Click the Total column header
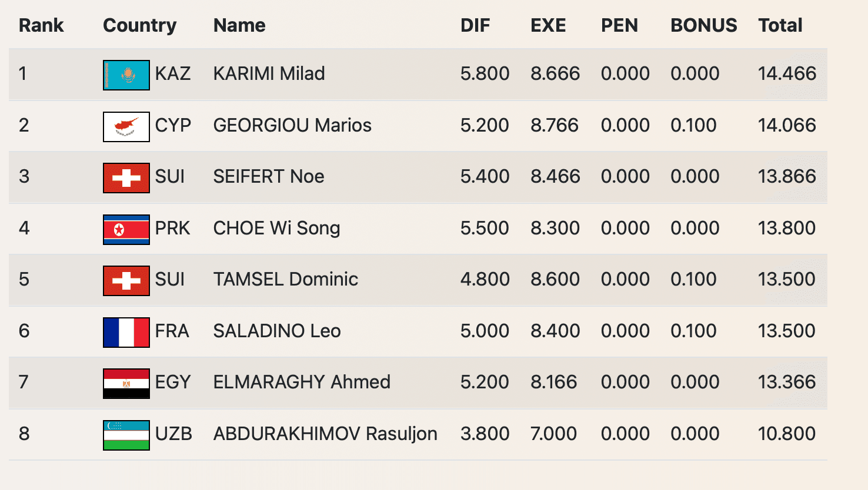868x490 pixels. point(780,25)
